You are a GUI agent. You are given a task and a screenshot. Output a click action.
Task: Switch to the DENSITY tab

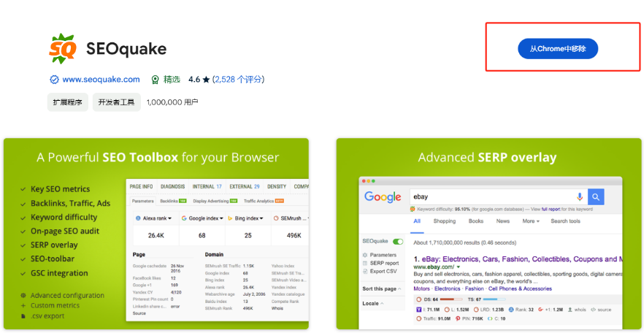pos(277,186)
